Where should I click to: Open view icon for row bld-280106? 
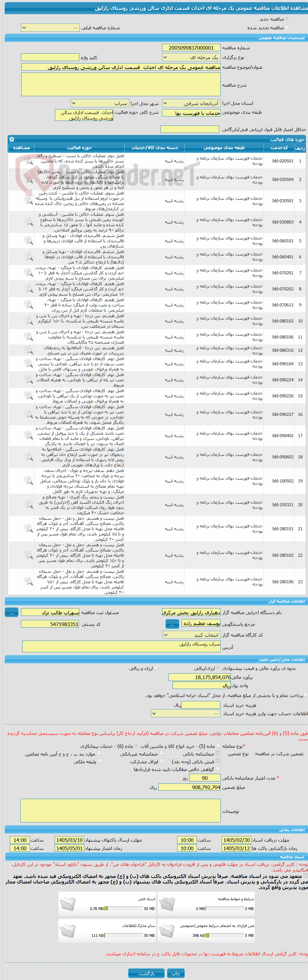click(28, 582)
